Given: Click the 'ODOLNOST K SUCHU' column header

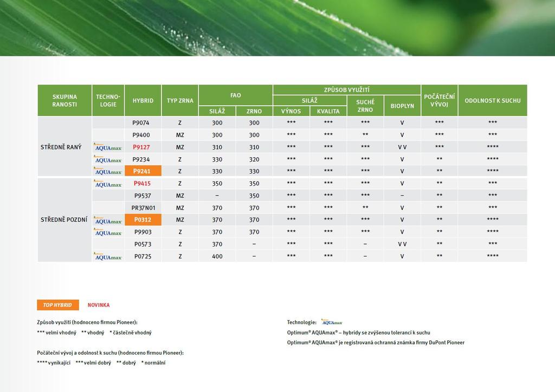Looking at the screenshot, I should tap(493, 100).
